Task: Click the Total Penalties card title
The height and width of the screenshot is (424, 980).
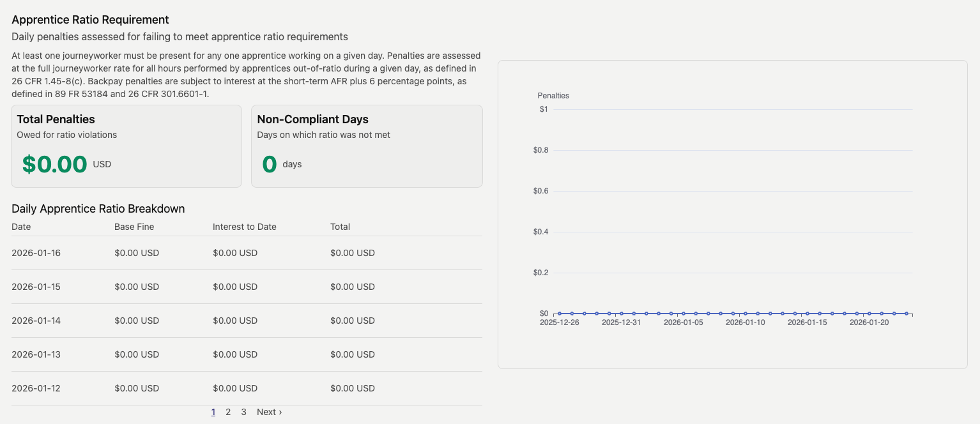Action: point(56,119)
